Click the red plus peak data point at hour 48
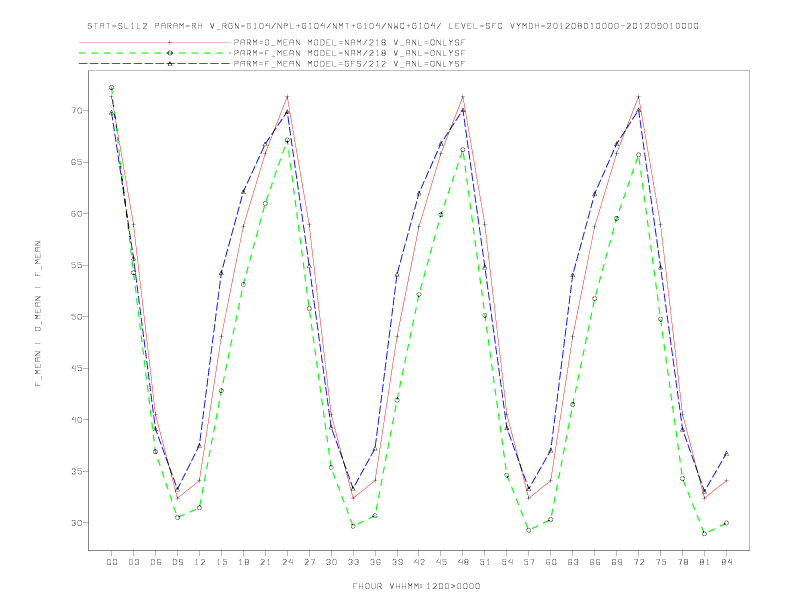 [x=463, y=96]
